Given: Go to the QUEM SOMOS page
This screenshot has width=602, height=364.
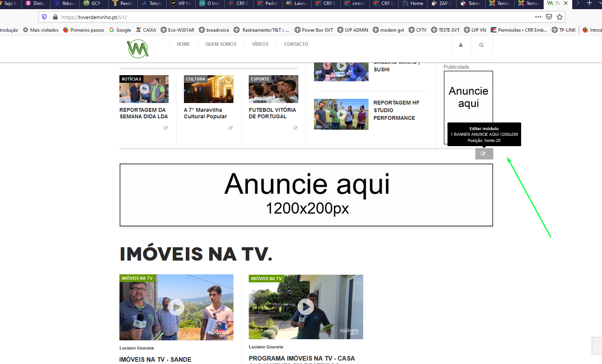Looking at the screenshot, I should pos(221,44).
